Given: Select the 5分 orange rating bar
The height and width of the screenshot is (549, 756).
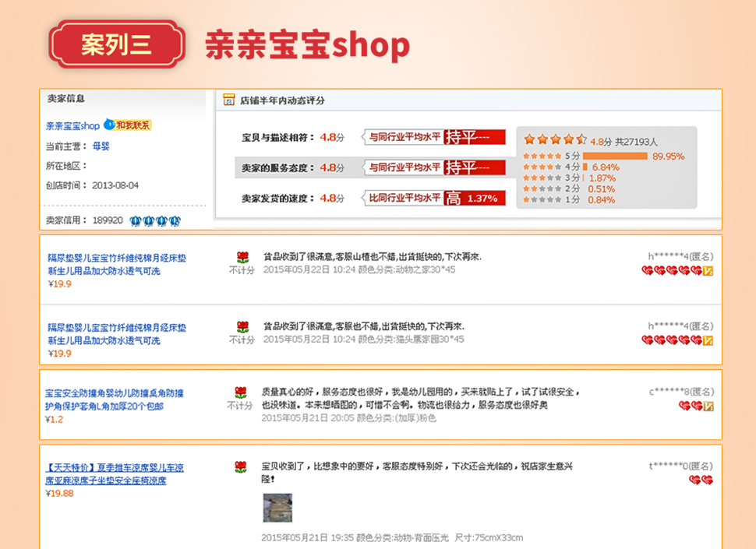Looking at the screenshot, I should (x=615, y=156).
